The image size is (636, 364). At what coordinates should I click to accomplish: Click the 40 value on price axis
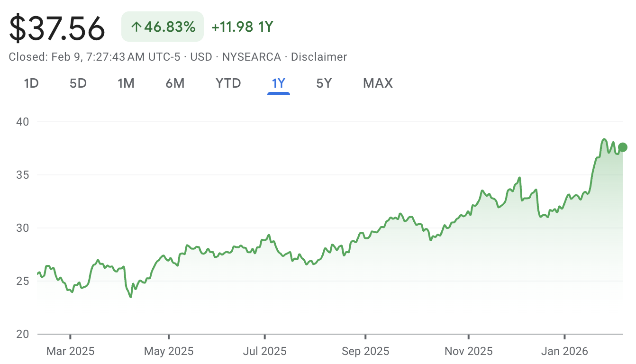(x=23, y=122)
